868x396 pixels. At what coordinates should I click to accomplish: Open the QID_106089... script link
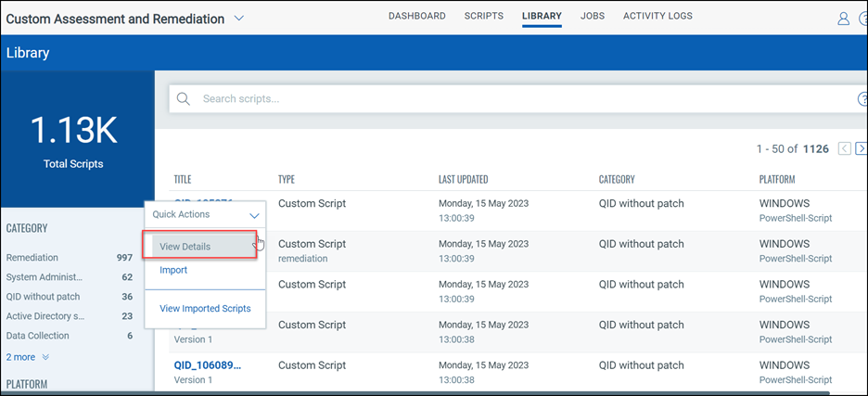pyautogui.click(x=208, y=365)
